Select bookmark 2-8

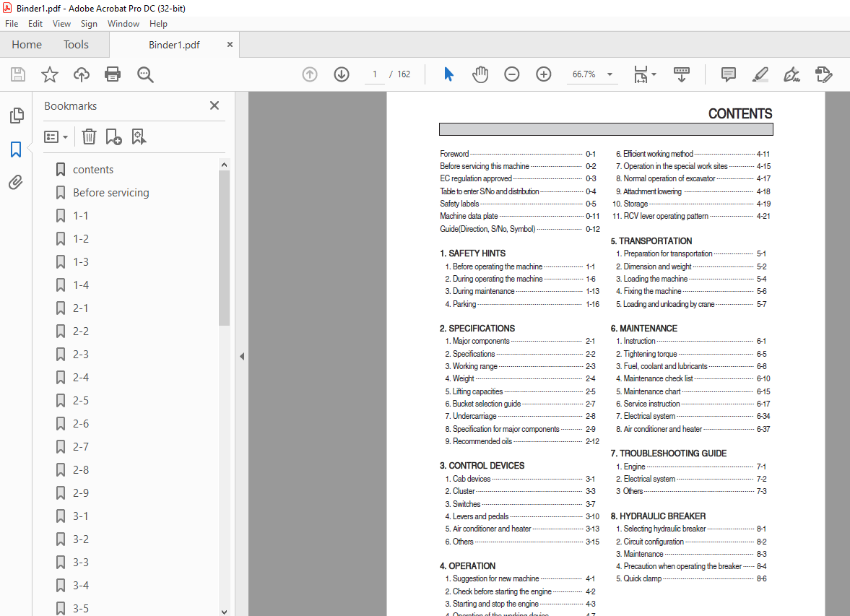coord(81,470)
